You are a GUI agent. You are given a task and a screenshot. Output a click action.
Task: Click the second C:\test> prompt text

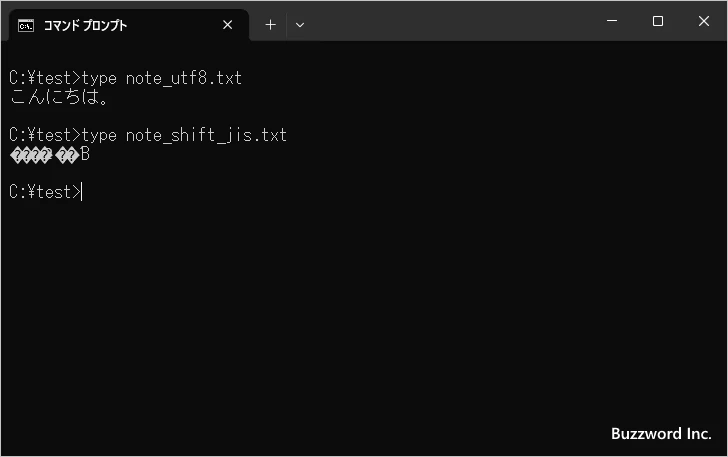tap(44, 135)
